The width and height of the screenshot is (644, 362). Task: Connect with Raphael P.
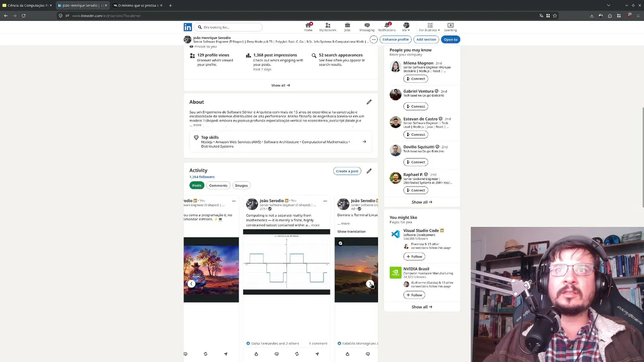coord(416,191)
